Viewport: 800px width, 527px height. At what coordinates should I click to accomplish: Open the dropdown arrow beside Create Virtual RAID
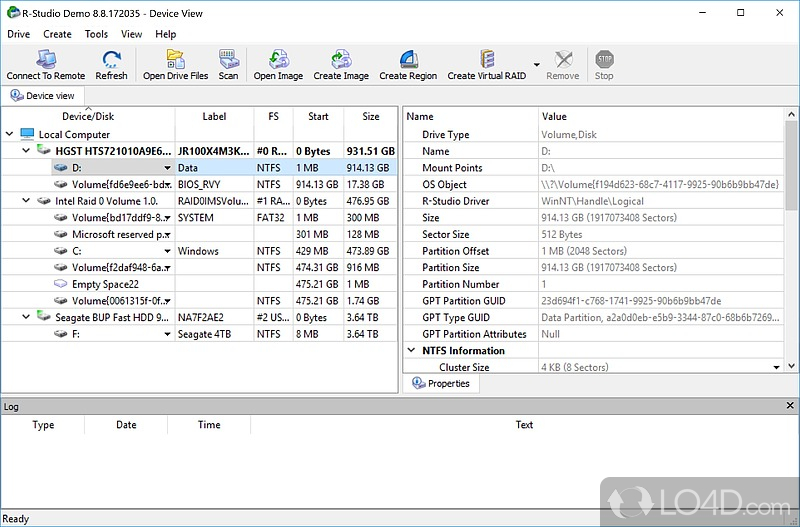coord(537,65)
